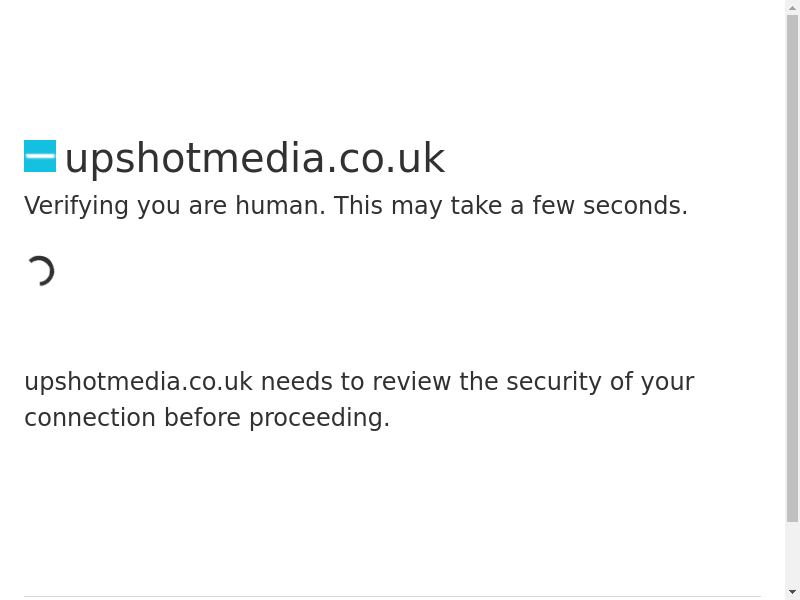Click the word "Verifying" in the subtitle
Viewport: 800px width, 600px height.
[x=76, y=206]
